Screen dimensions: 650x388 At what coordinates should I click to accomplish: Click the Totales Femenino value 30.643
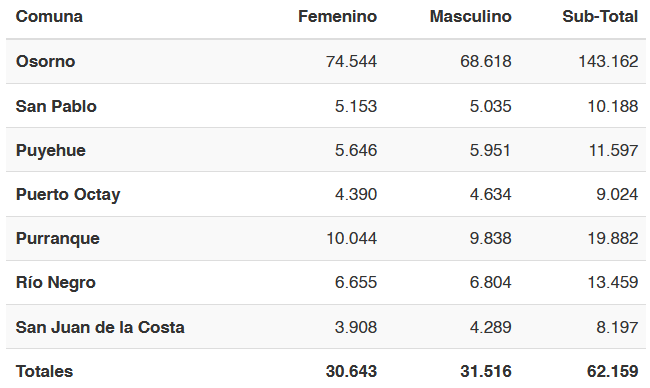[351, 371]
